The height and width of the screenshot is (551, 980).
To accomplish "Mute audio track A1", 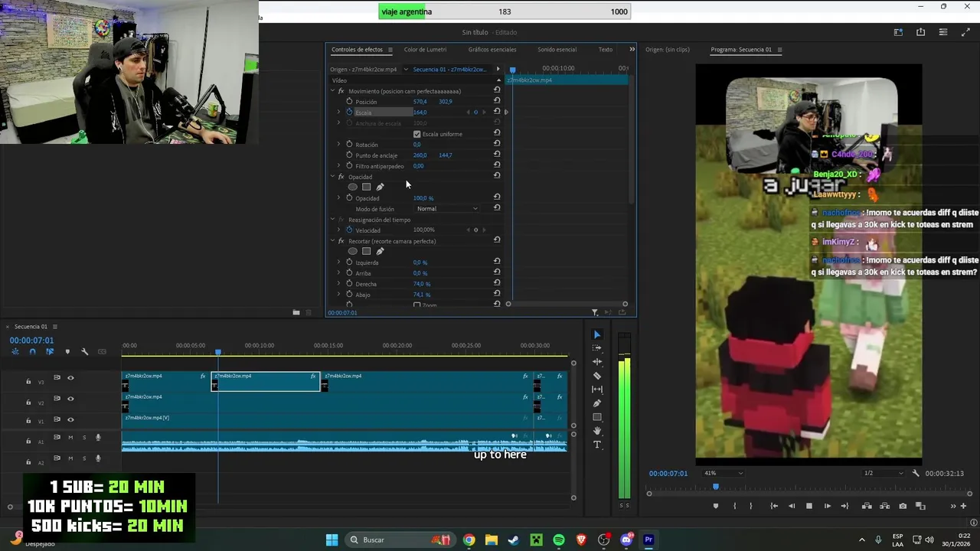I will coord(70,438).
